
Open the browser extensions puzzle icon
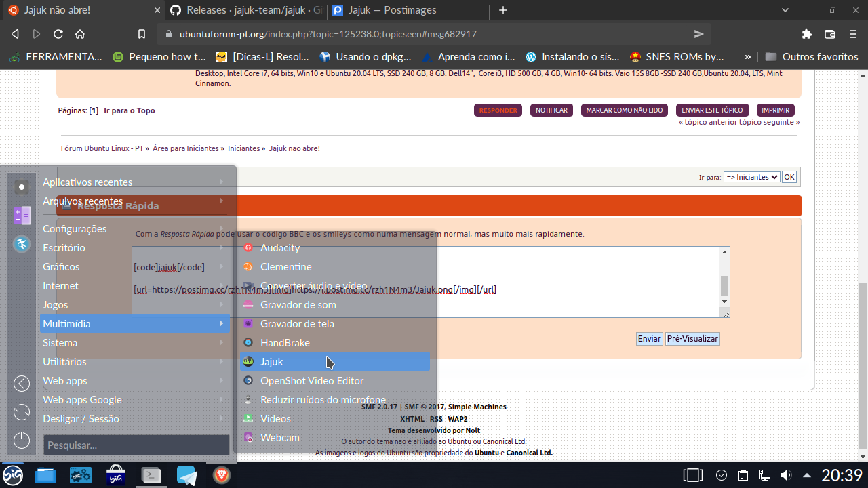(x=806, y=34)
